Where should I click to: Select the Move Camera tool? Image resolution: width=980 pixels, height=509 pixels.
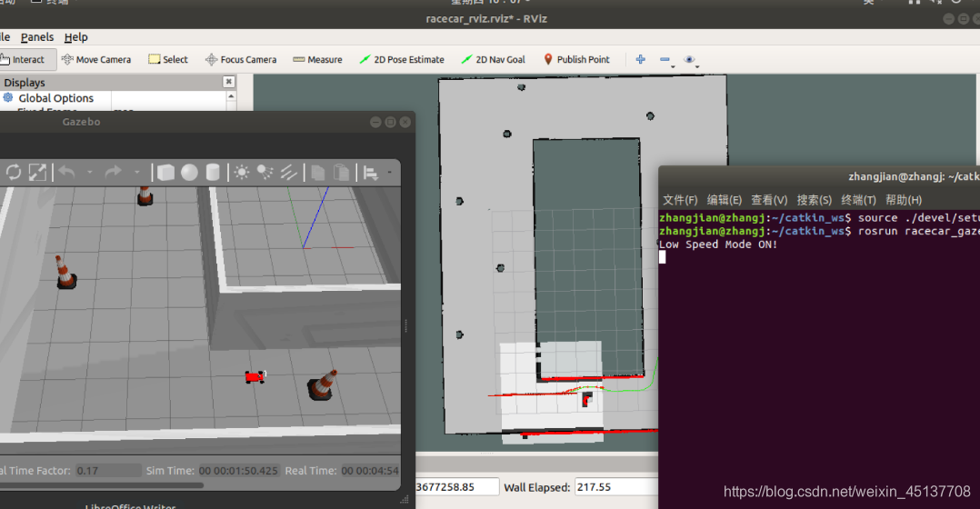[96, 59]
